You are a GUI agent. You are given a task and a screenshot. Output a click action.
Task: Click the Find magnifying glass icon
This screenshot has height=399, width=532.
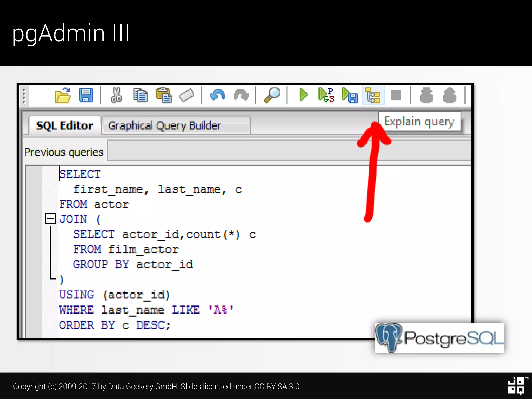272,95
